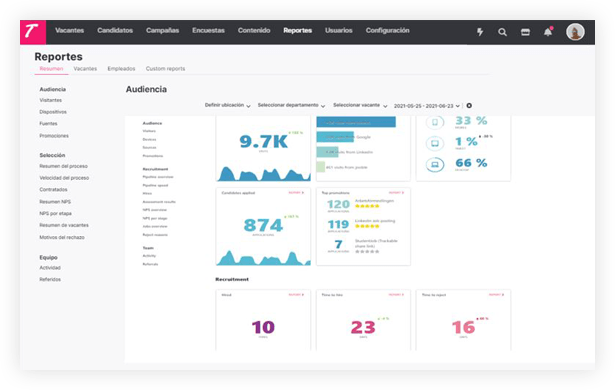Viewport: 615px width, 390px height.
Task: Open the Motivos del rechazo sidebar link
Action: pyautogui.click(x=62, y=237)
